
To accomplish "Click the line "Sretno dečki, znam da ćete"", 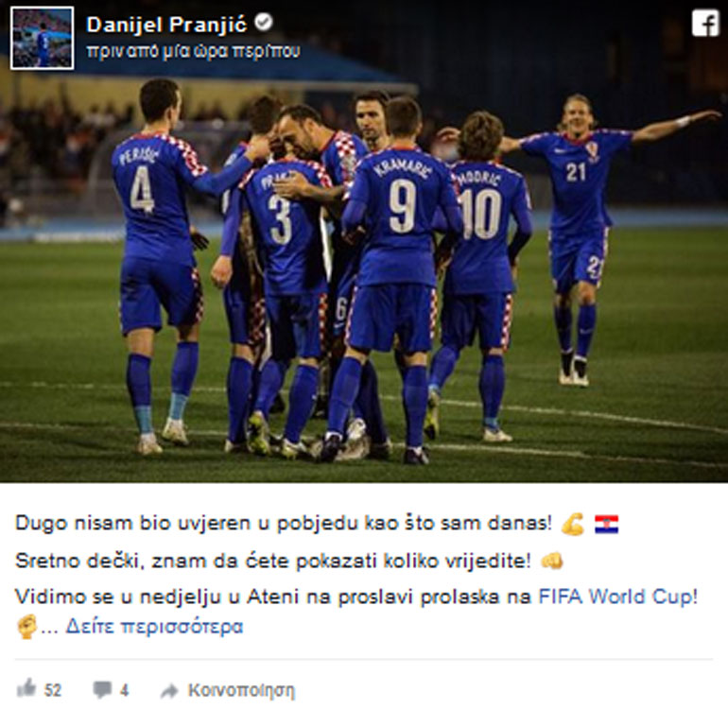I will (273, 561).
